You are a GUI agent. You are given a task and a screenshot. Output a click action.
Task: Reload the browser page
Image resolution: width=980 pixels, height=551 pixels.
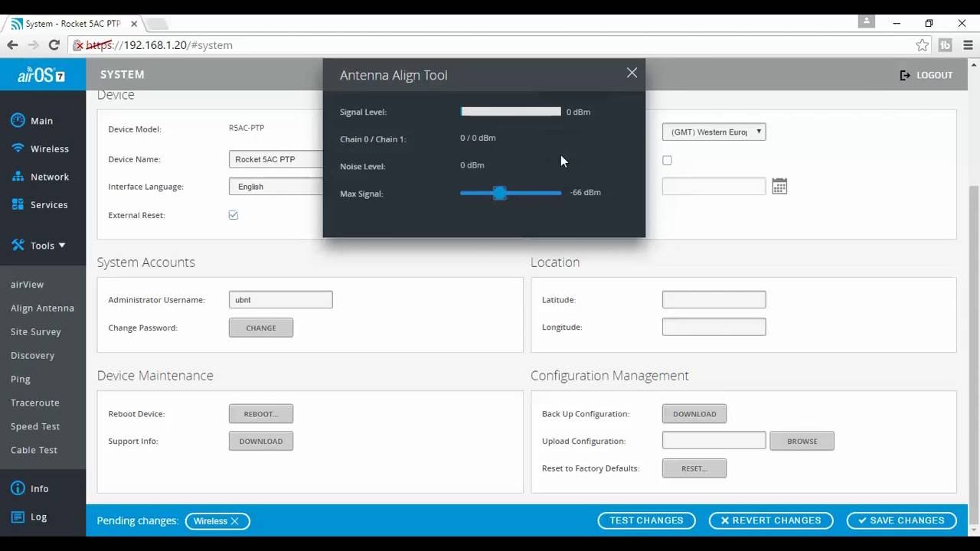coord(54,45)
